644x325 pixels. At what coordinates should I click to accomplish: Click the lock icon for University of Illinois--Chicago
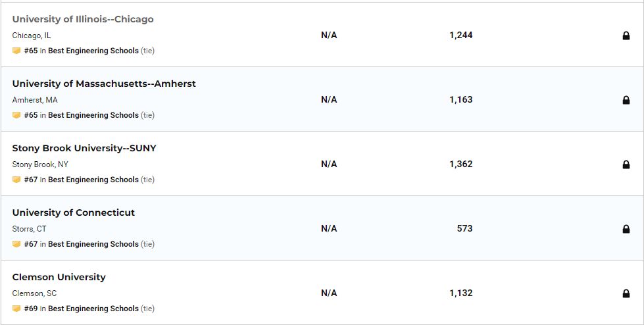[626, 36]
